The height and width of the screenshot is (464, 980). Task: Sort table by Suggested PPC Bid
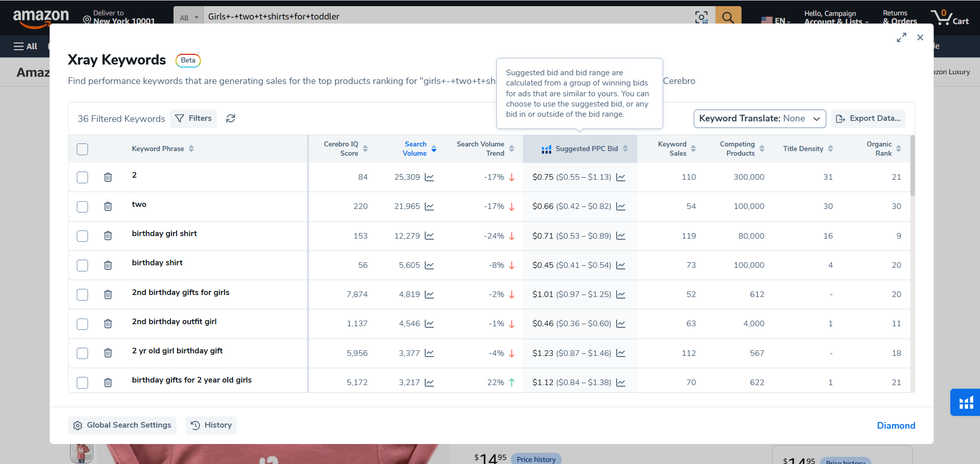[x=625, y=149]
